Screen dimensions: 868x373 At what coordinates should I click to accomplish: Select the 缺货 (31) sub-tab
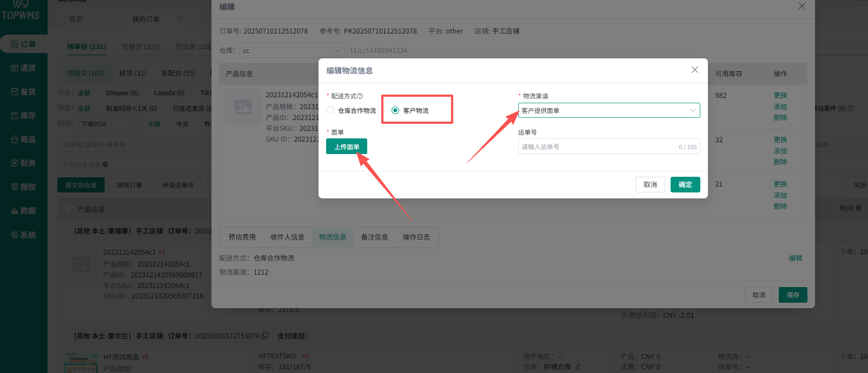pyautogui.click(x=132, y=73)
